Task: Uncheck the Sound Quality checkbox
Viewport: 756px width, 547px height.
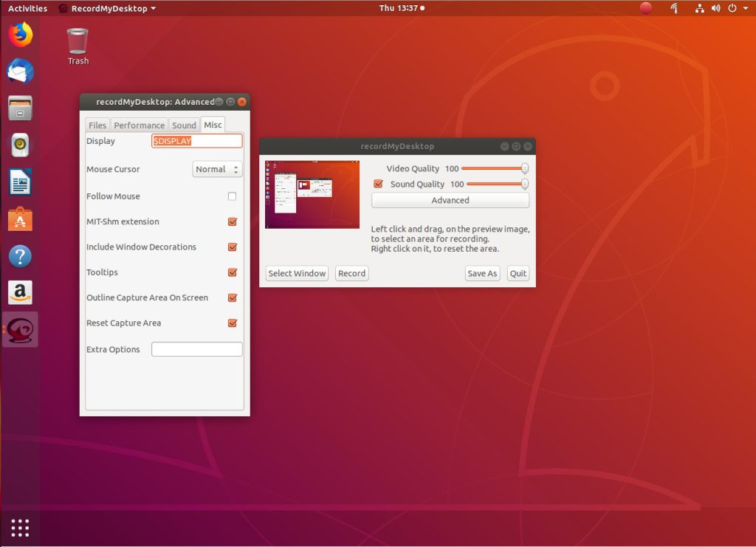Action: point(379,184)
